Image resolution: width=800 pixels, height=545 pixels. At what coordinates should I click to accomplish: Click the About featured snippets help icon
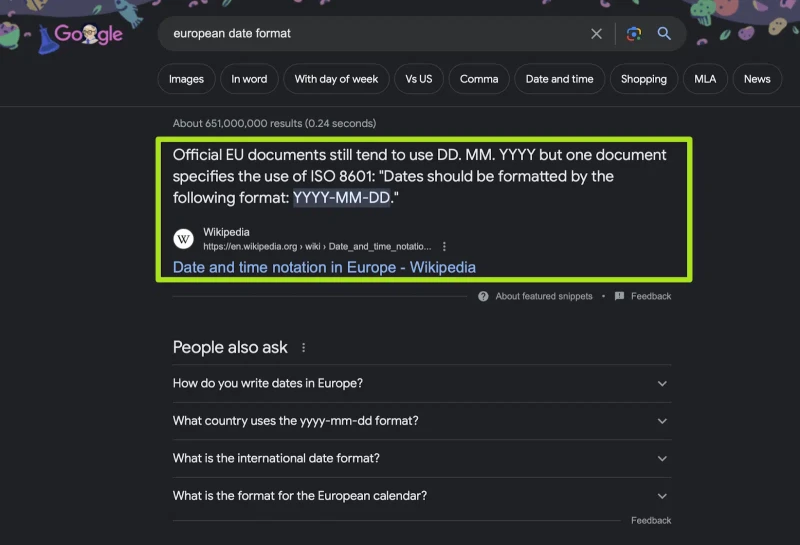(x=483, y=296)
